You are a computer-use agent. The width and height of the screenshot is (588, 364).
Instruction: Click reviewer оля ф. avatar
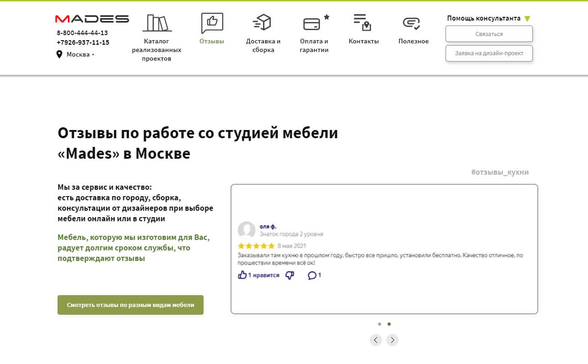tap(247, 230)
